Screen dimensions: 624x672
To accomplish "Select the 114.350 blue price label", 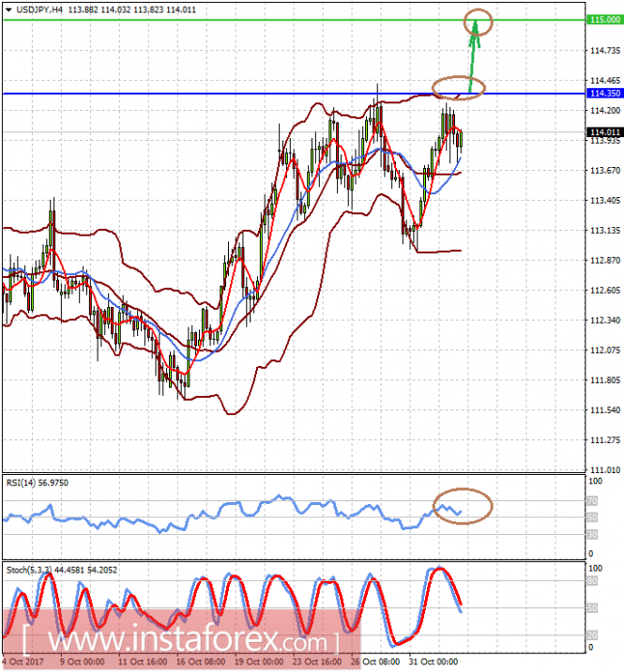I will 603,94.
